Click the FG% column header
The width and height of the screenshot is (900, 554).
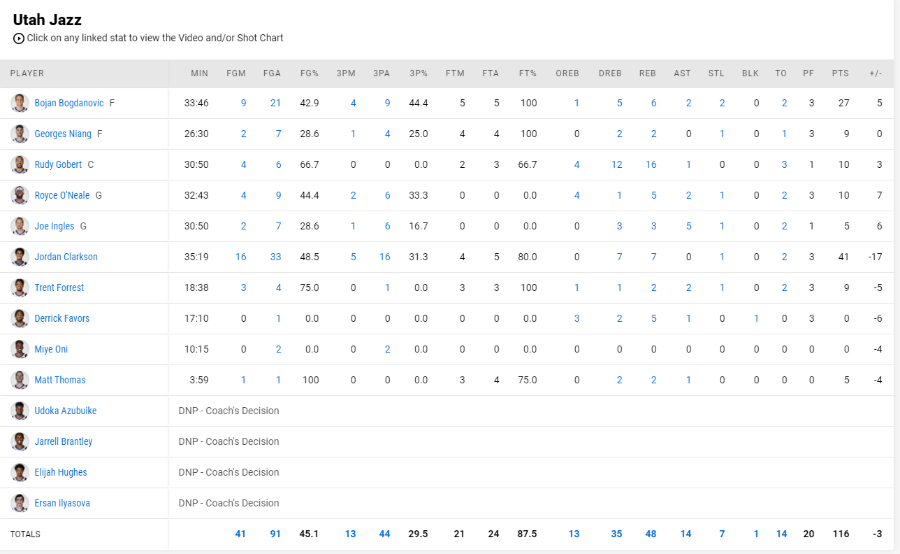coord(309,73)
